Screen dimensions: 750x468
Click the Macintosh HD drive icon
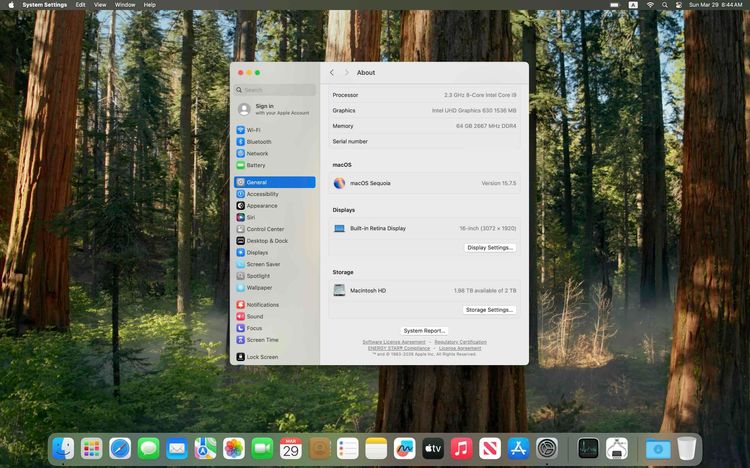339,290
